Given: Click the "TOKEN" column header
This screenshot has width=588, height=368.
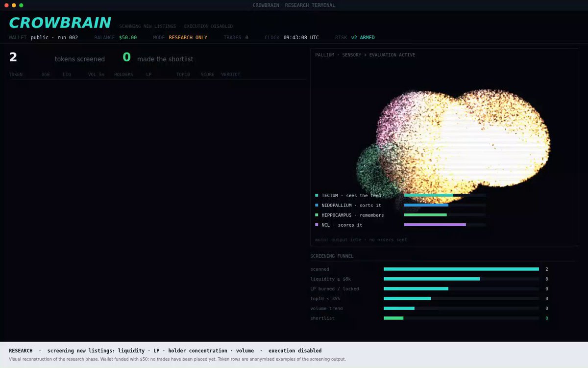Looking at the screenshot, I should [16, 75].
